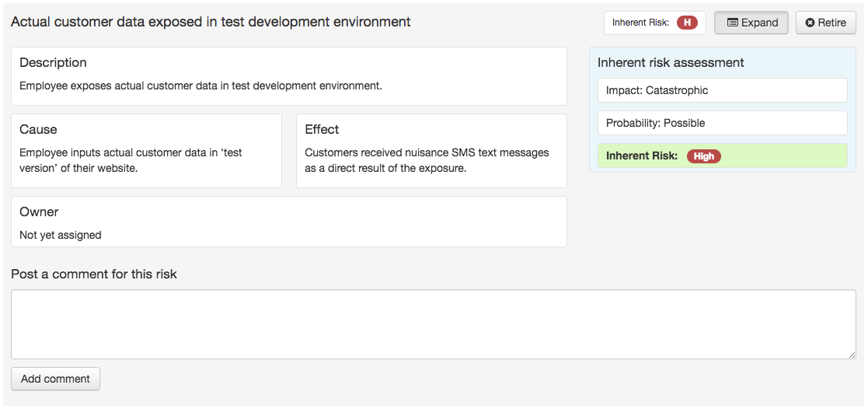The image size is (868, 406).
Task: Click the comment box resize handle
Action: (x=852, y=355)
